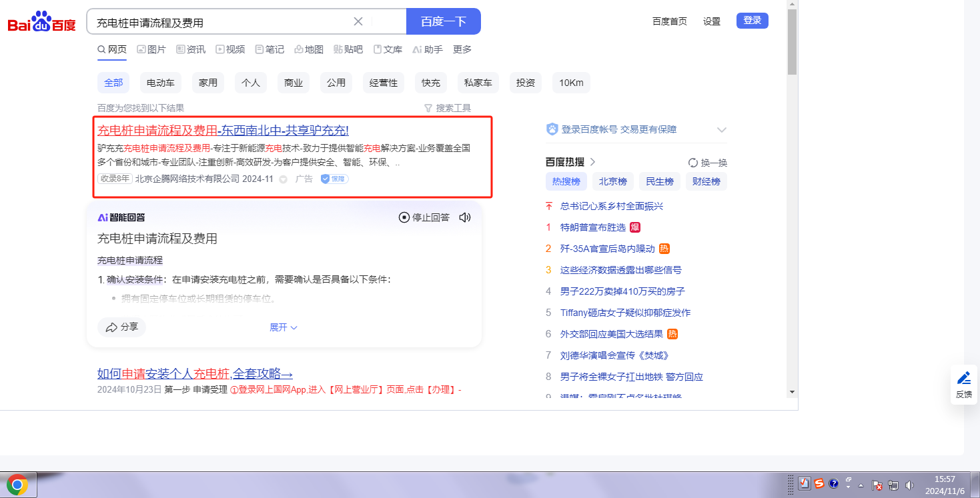Expand the AI answer with 展开

[x=283, y=327]
